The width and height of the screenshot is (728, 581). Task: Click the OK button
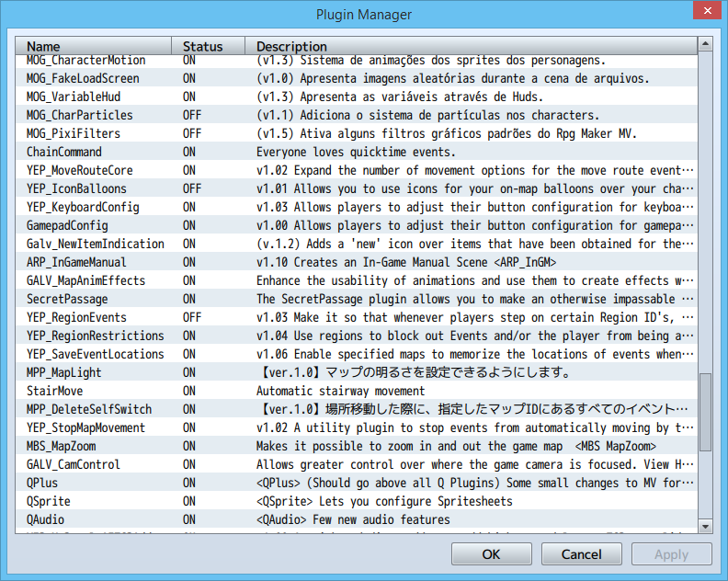point(491,554)
